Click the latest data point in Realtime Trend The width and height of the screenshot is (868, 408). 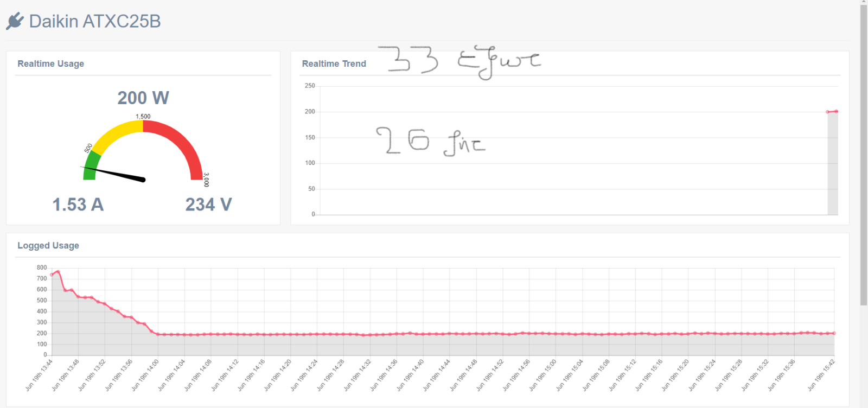[x=836, y=111]
